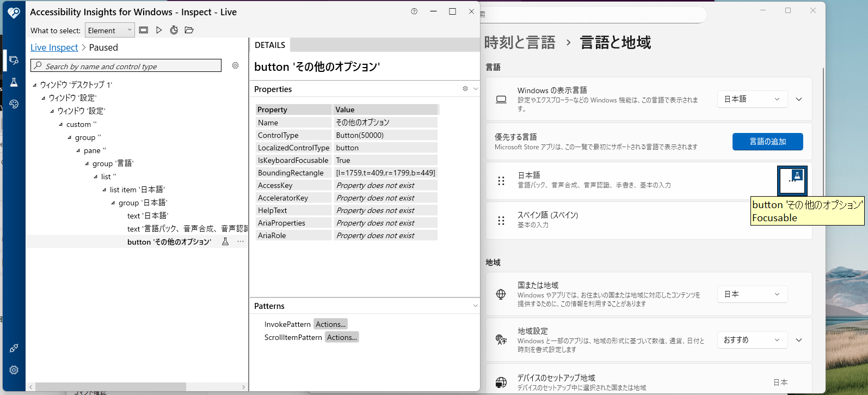Open ellipsis menu on selected tree row
Screen dimensions: 868x395
point(241,241)
